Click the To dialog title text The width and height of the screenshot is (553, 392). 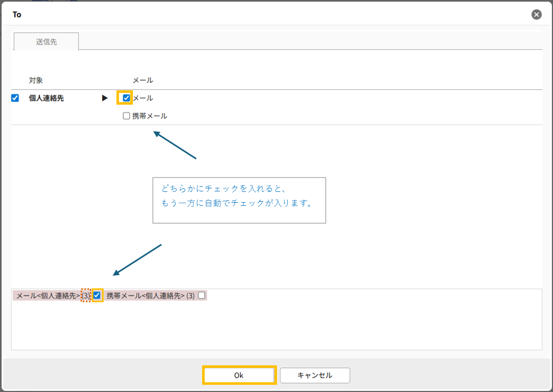pos(17,14)
